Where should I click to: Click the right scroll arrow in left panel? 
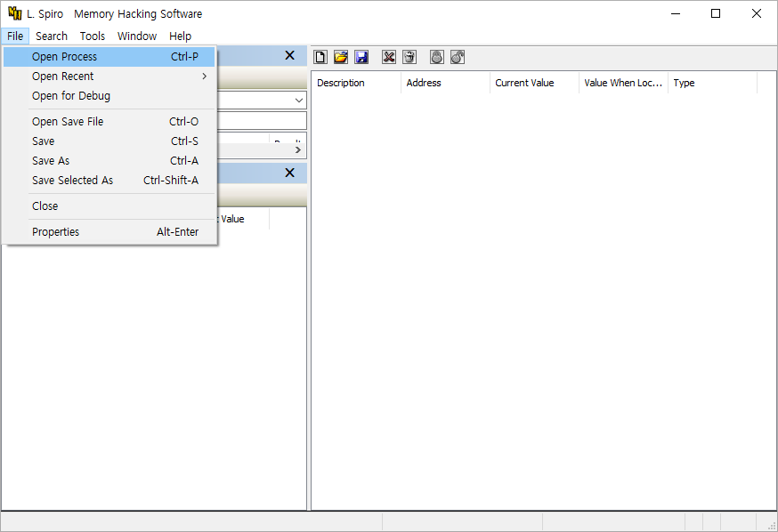297,149
